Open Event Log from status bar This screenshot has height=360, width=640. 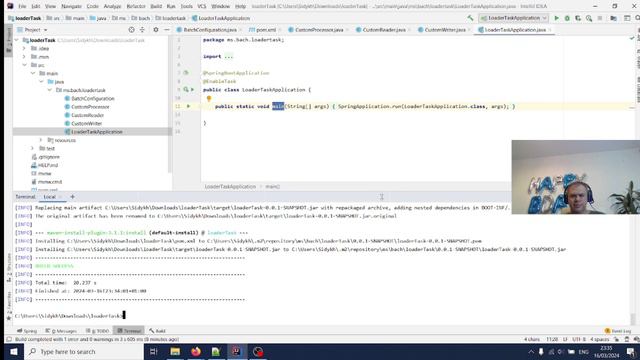click(x=618, y=331)
